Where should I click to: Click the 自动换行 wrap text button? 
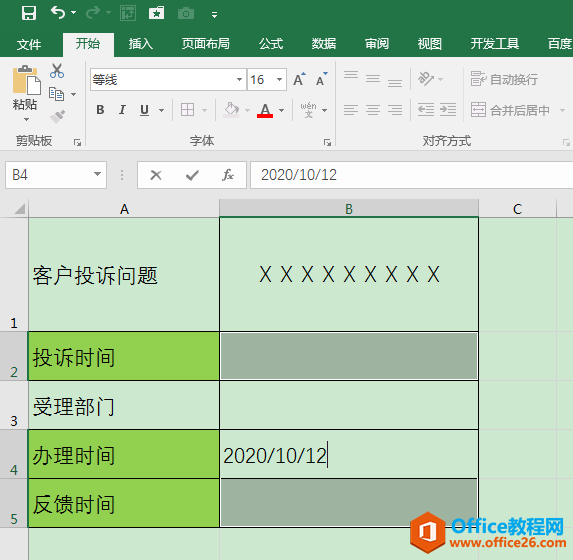pos(504,79)
